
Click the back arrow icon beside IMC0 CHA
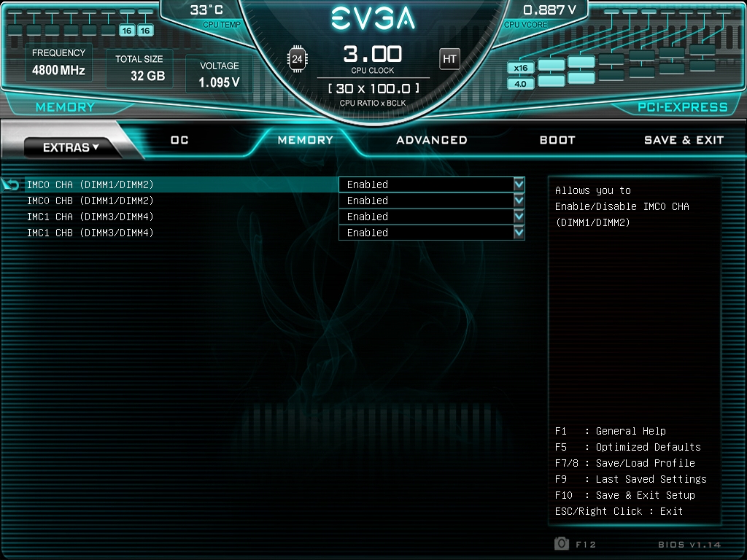tap(9, 184)
